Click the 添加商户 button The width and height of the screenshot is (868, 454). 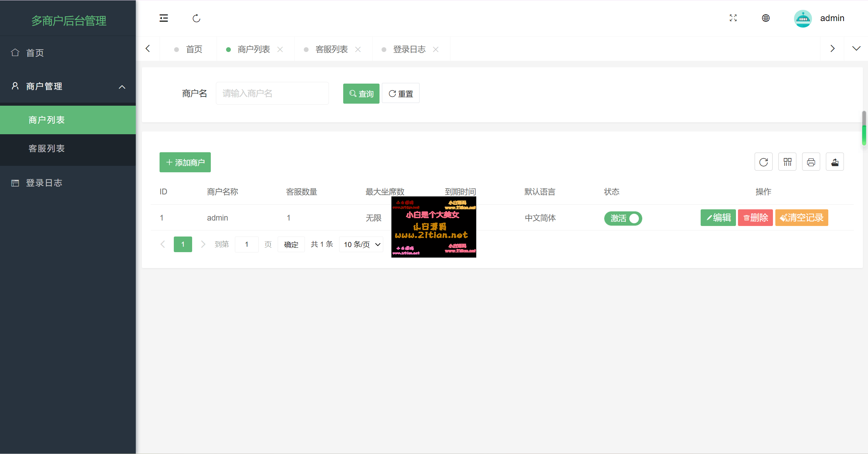(x=185, y=162)
